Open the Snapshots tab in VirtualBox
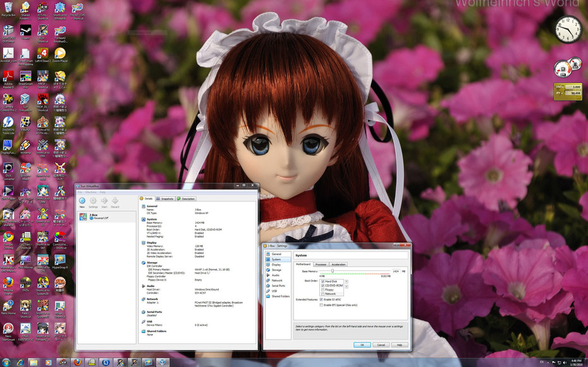Screen dimensions: 588x367 (166, 198)
